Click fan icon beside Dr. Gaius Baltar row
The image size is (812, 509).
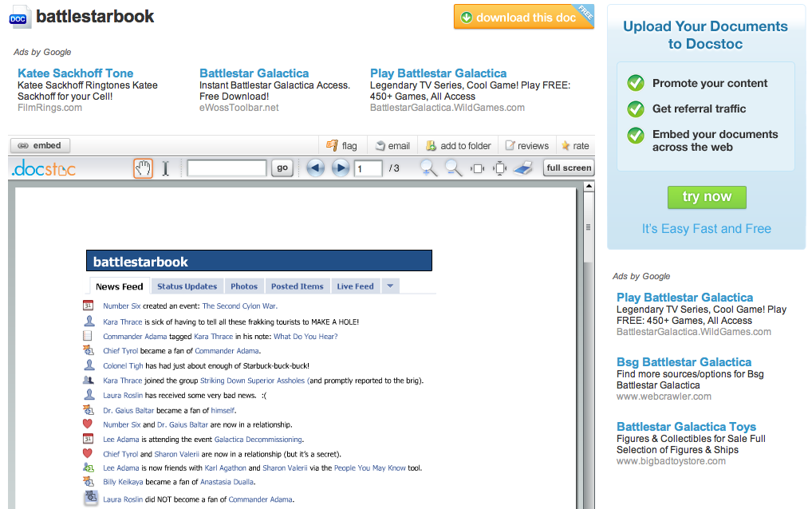[89, 409]
